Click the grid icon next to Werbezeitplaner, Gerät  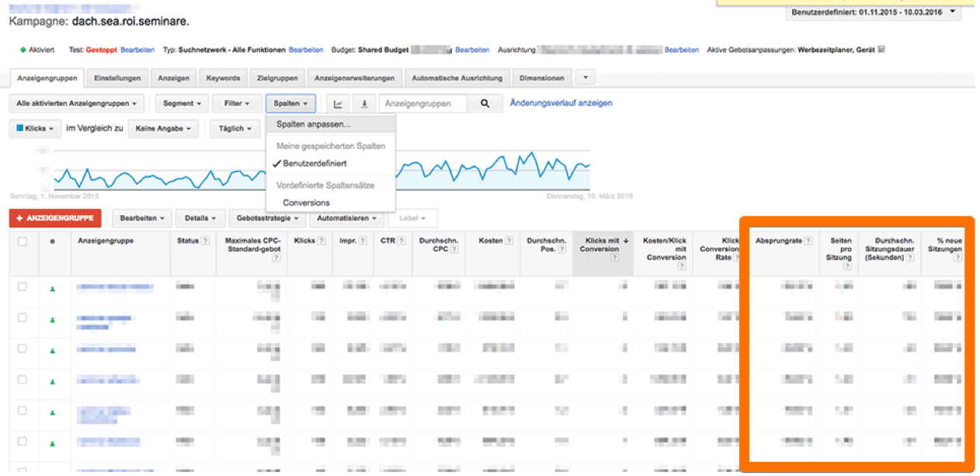[x=881, y=49]
